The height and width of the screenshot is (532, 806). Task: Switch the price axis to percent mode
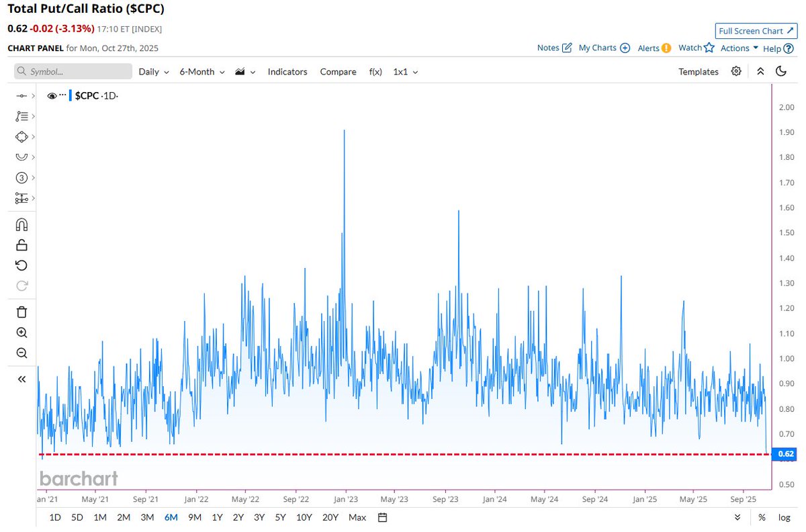click(x=762, y=517)
